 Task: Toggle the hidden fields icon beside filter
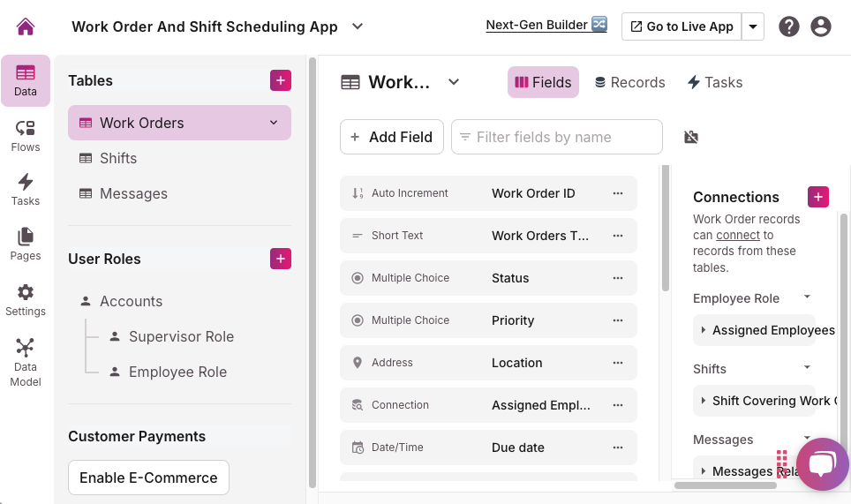(x=691, y=137)
